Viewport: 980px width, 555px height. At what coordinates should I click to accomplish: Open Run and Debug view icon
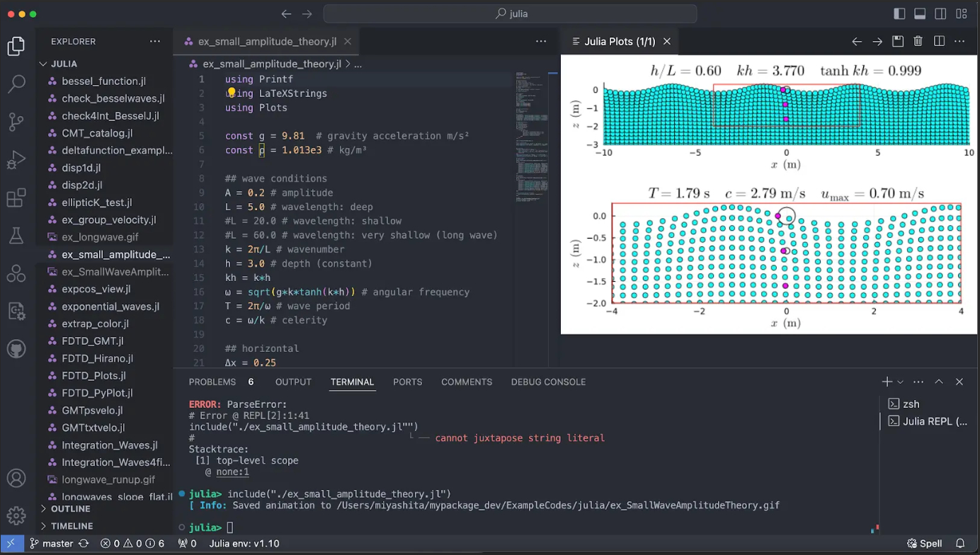16,160
